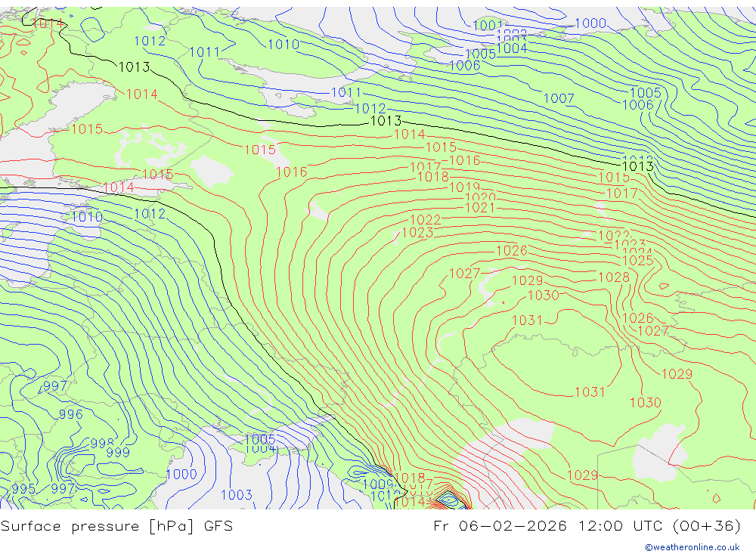The image size is (756, 554).
Task: Click the blue 999 isobar label
Action: (x=118, y=452)
